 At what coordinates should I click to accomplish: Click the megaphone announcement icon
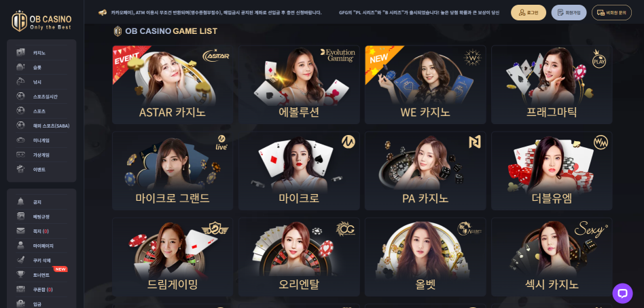click(x=103, y=13)
